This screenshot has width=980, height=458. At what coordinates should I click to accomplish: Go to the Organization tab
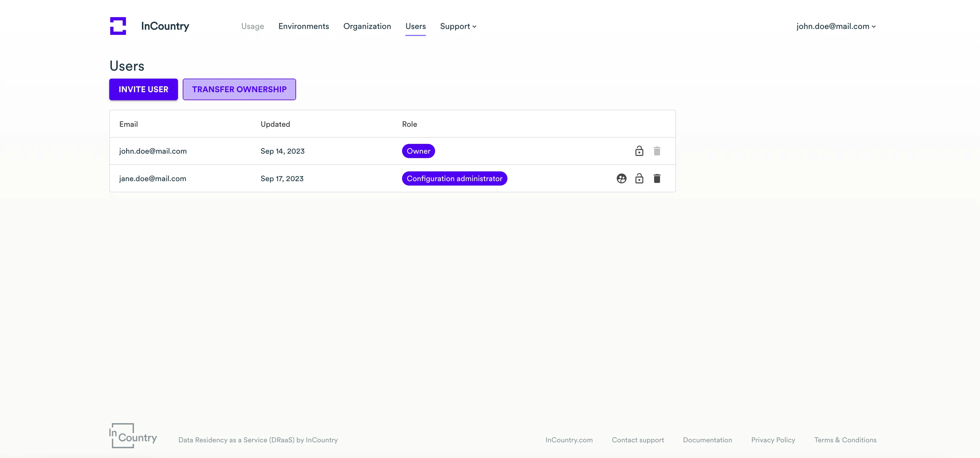[x=367, y=26]
